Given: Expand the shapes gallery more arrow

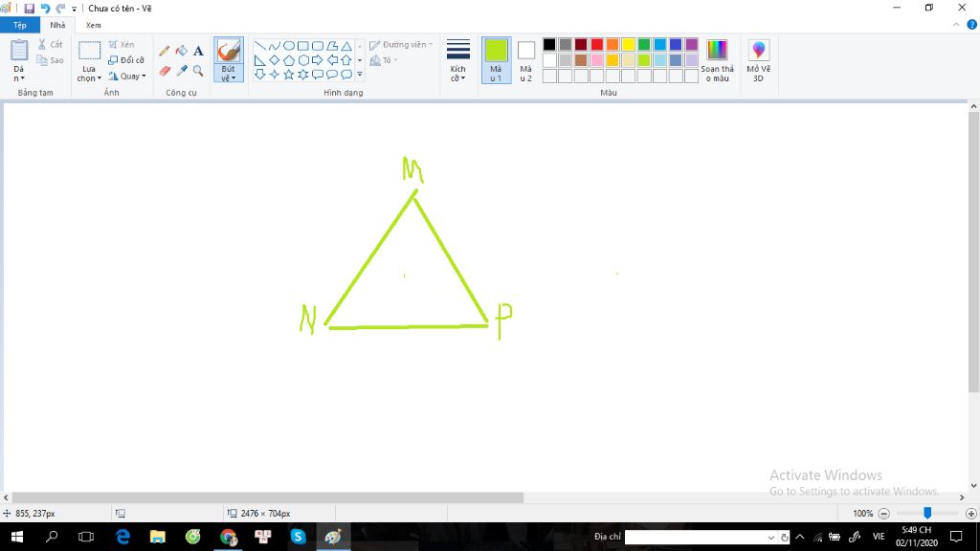Looking at the screenshot, I should (x=360, y=75).
